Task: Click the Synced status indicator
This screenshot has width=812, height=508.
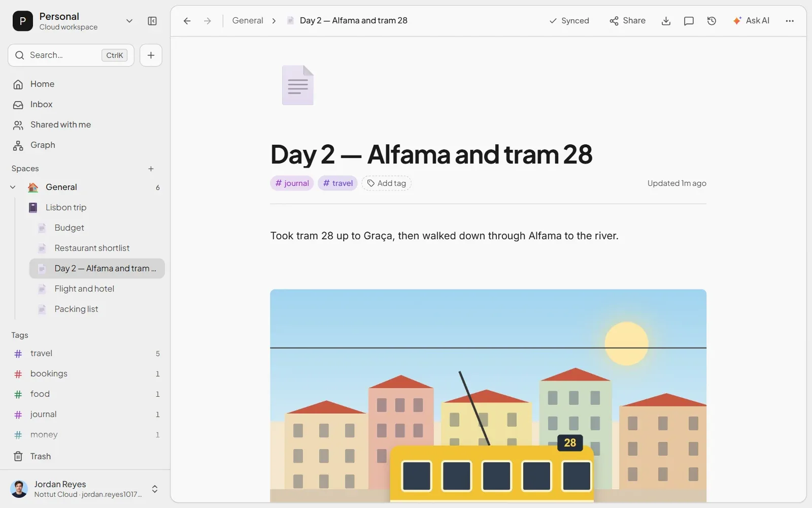Action: pos(569,21)
